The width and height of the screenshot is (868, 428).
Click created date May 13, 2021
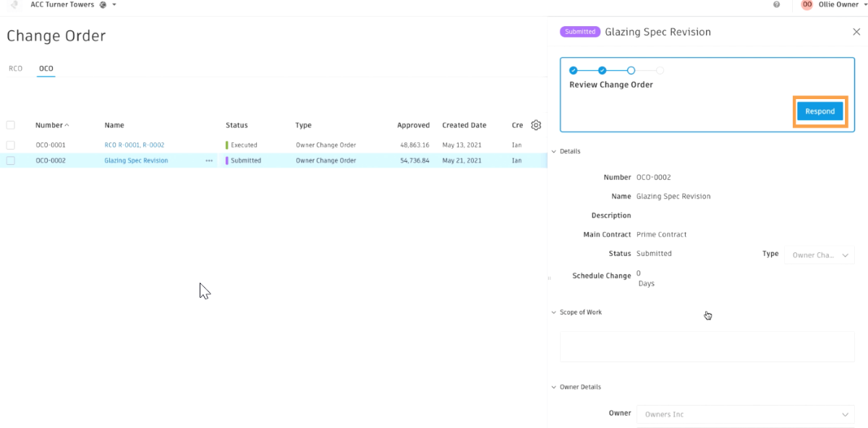click(461, 145)
